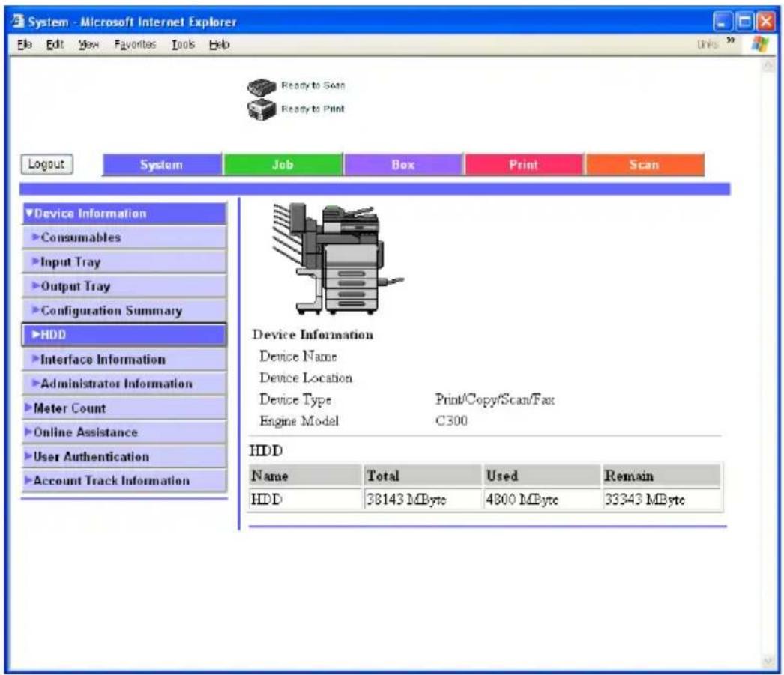The image size is (784, 675).
Task: Open the Output Tray page
Action: click(x=124, y=286)
